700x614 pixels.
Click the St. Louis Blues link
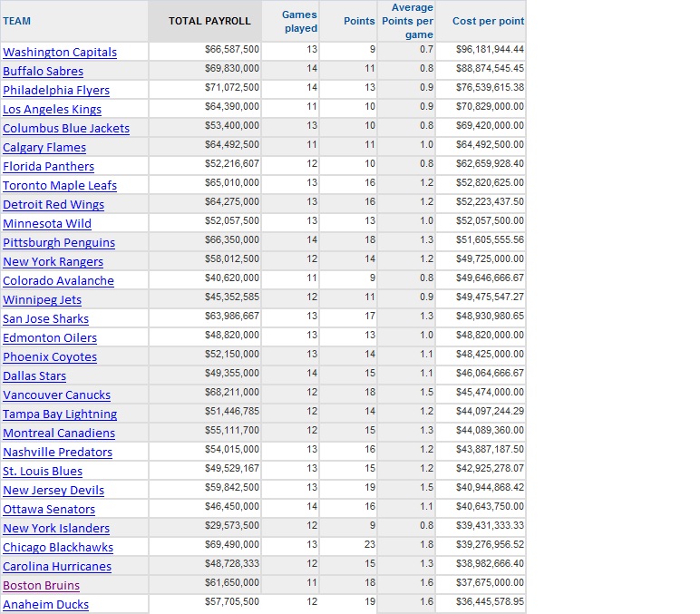(x=43, y=472)
